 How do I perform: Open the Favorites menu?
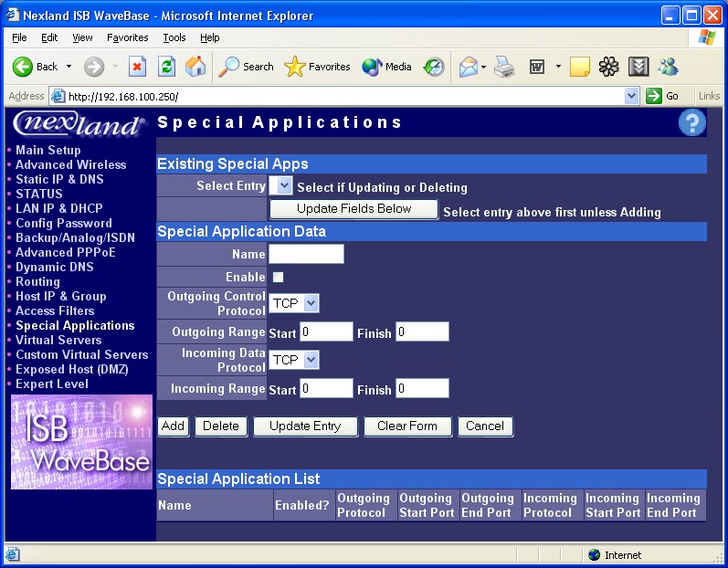(127, 37)
